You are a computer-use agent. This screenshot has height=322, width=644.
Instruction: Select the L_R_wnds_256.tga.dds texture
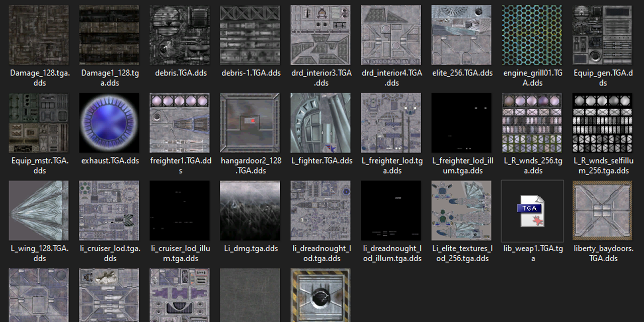532,122
